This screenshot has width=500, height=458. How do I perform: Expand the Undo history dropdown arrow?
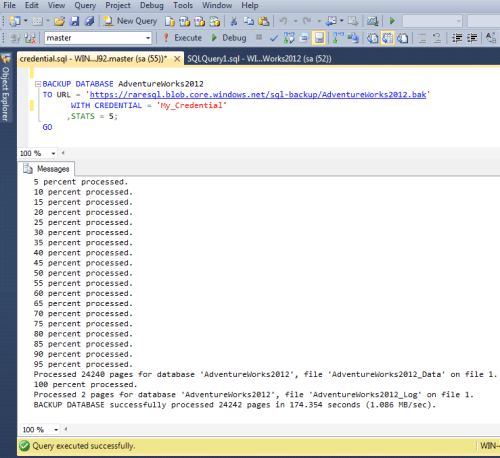[295, 21]
